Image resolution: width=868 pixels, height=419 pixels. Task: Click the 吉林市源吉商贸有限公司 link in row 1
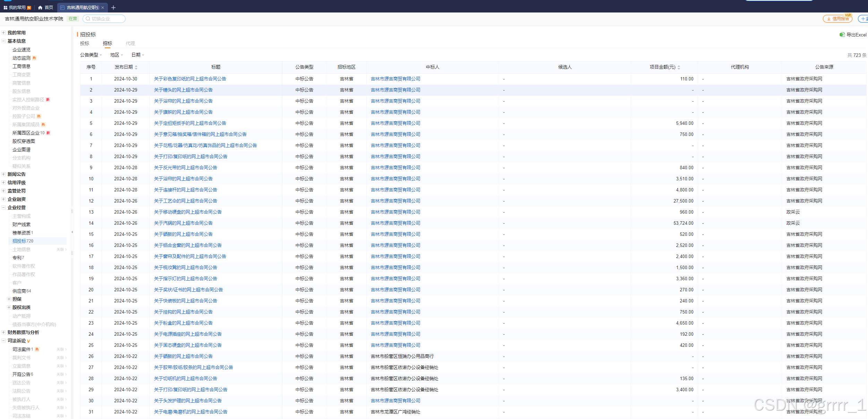click(x=395, y=79)
